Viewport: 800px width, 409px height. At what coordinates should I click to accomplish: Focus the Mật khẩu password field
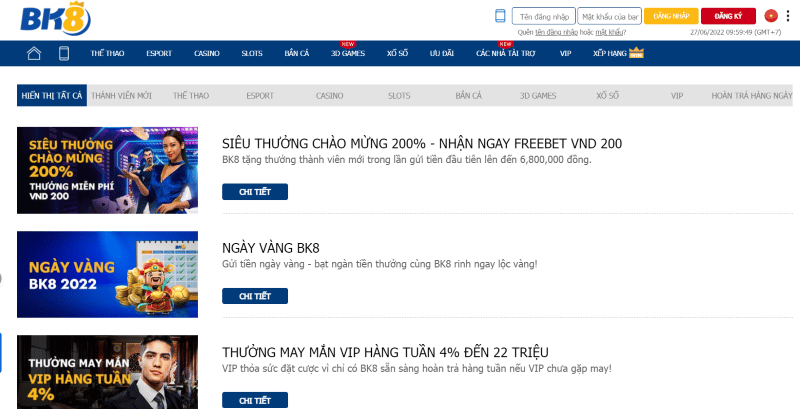610,16
